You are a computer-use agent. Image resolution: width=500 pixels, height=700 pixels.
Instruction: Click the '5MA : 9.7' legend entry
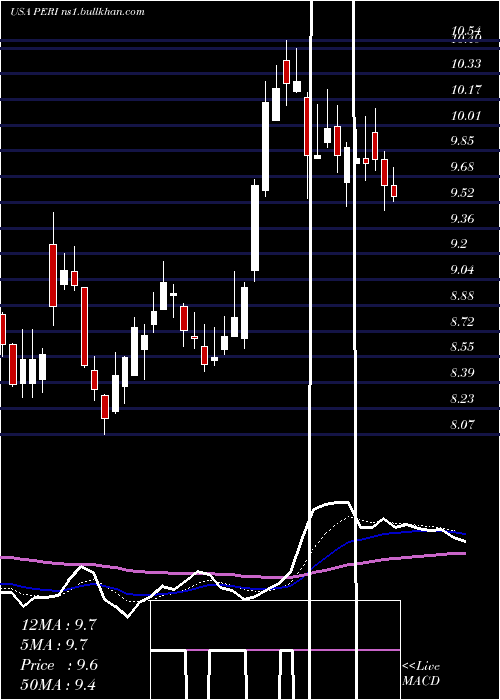pos(54,645)
